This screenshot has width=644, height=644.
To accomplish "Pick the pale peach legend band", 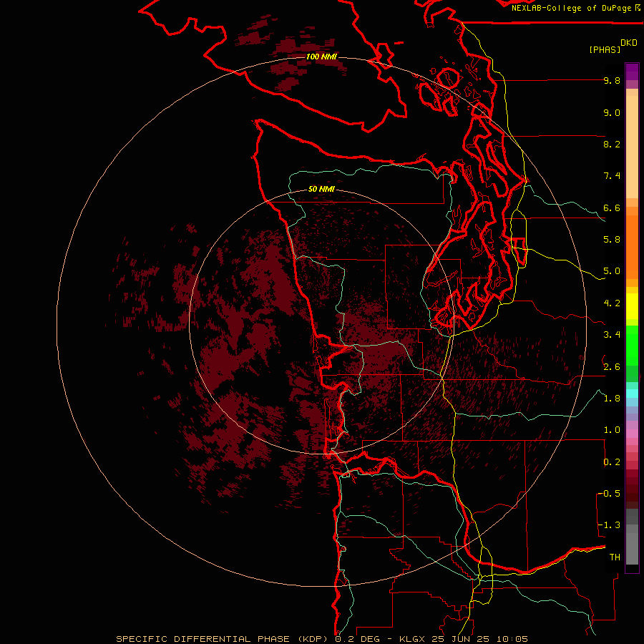I will coord(632,147).
